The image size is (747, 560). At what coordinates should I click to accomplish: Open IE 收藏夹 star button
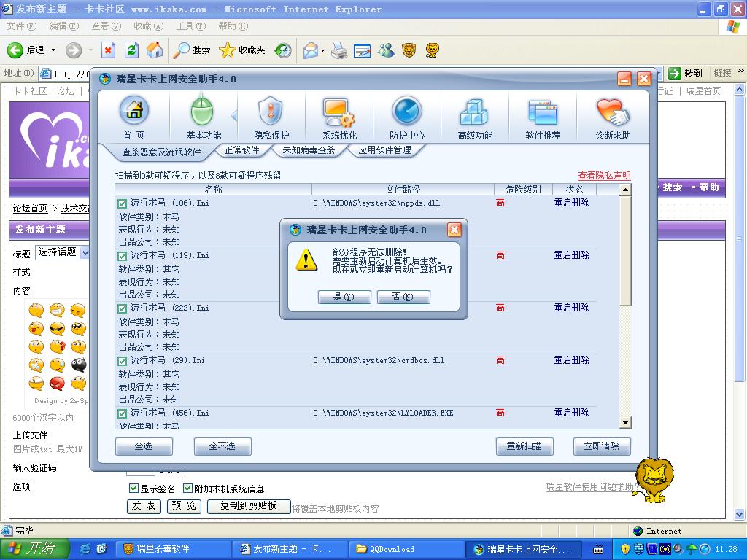click(241, 50)
